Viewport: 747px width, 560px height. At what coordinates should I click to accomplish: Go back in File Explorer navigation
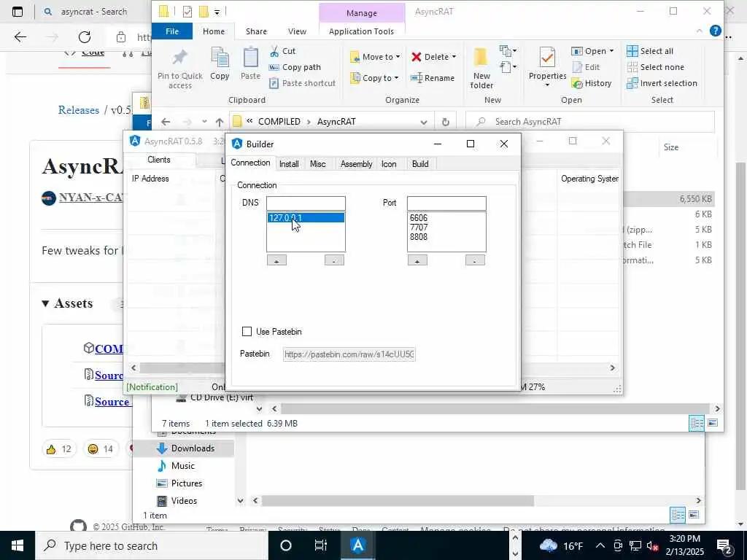coord(166,122)
